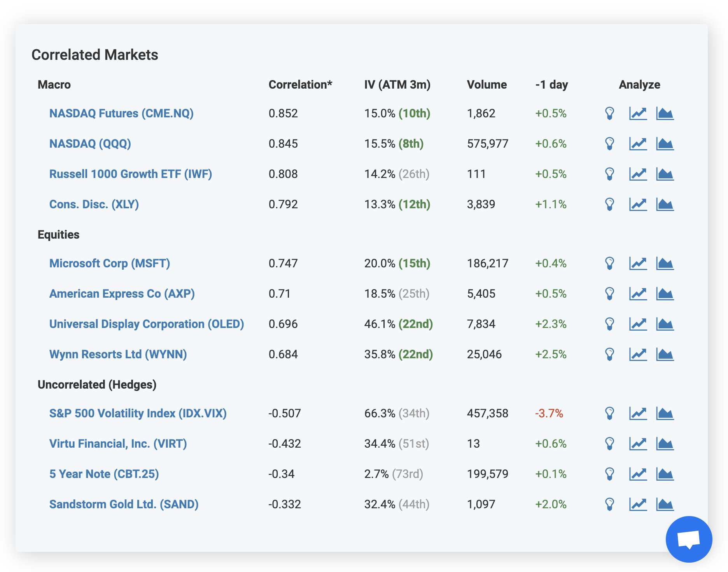Click lightbulb icon for 5 Year Note row
Screen dimensions: 728x572
tap(610, 474)
